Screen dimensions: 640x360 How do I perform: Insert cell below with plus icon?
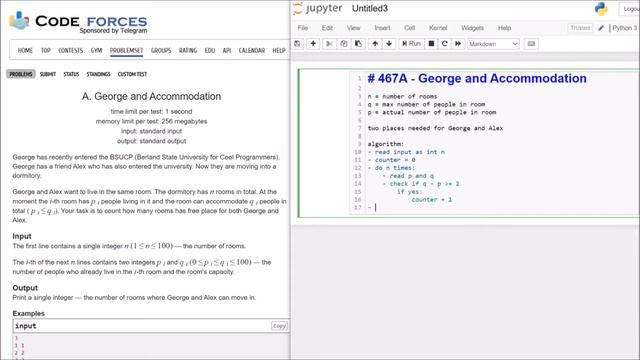coord(313,44)
